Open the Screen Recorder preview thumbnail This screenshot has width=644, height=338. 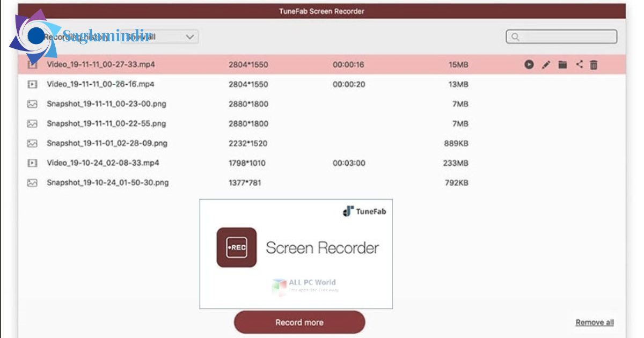[x=296, y=254]
